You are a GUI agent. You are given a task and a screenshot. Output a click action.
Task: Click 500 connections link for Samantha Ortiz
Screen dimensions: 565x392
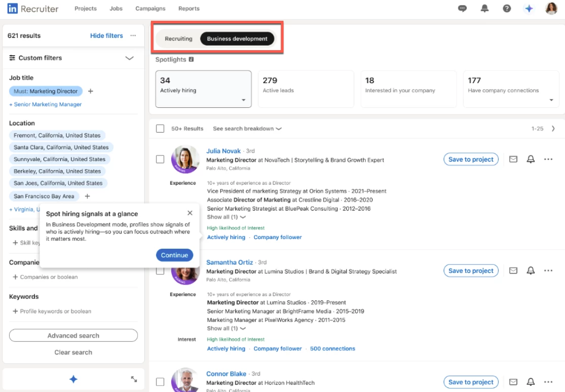[x=333, y=349]
